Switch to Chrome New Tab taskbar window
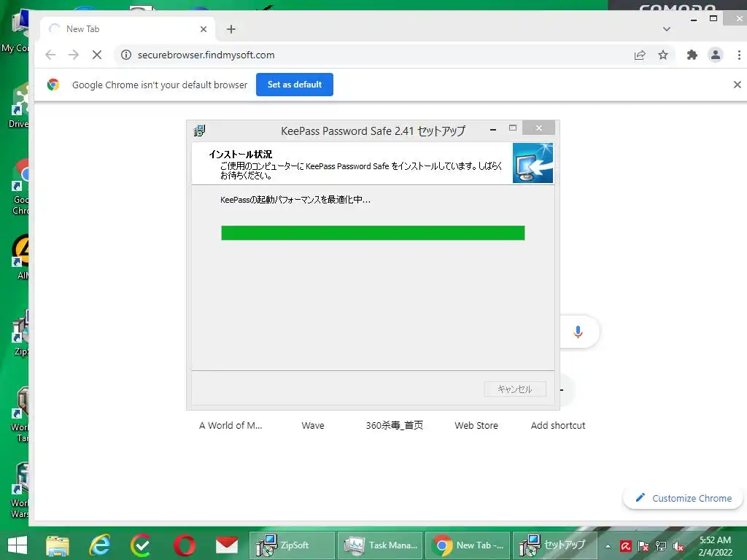The image size is (747, 560). (468, 545)
